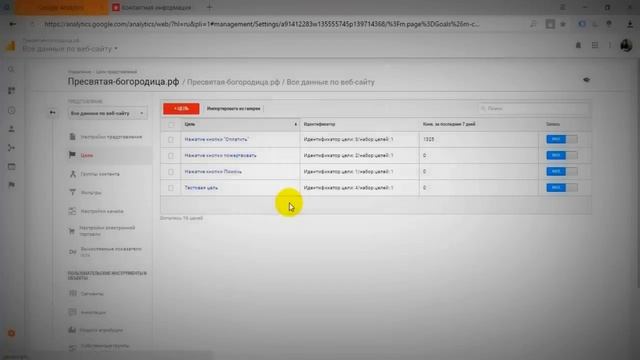Screen dimensions: 640x360
Task: Open the Behavior icon in left rail
Action: tap(11, 167)
